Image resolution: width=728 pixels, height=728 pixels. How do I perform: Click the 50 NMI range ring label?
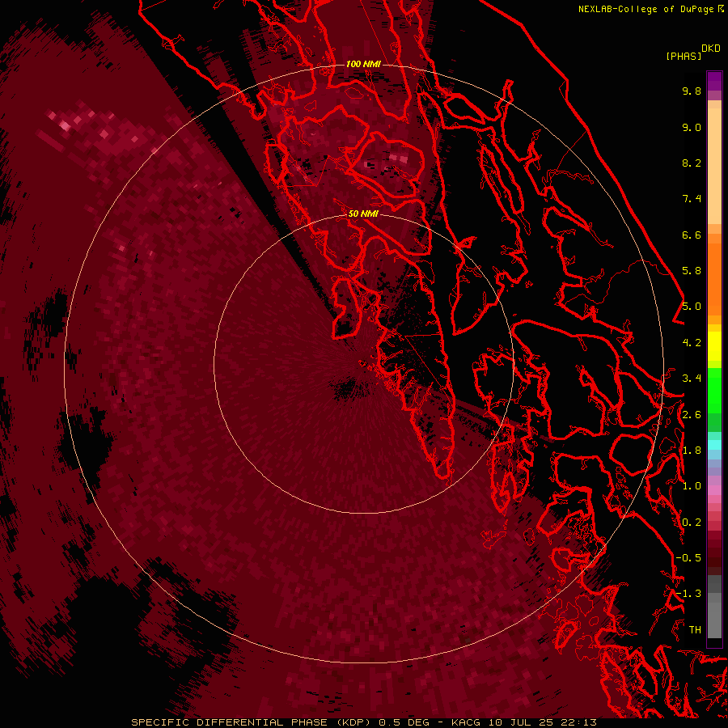coord(363,214)
